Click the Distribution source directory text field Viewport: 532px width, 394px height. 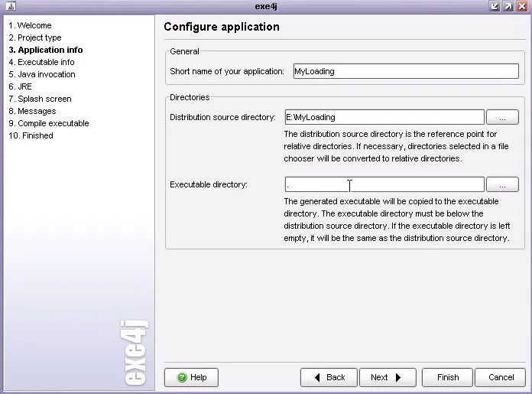pos(384,117)
